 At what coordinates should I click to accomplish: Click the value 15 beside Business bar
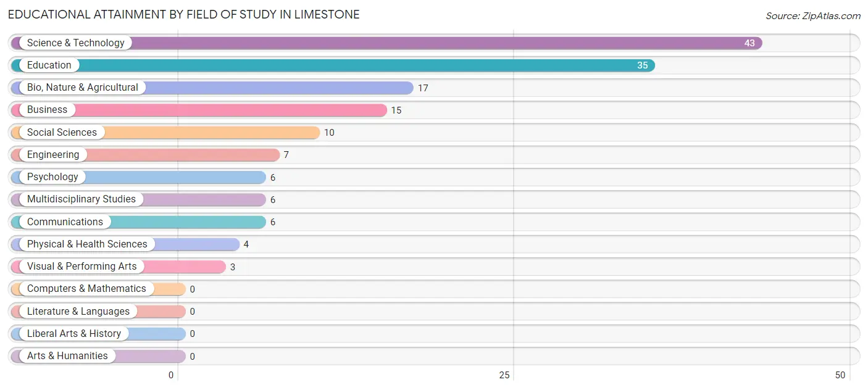[x=396, y=110]
